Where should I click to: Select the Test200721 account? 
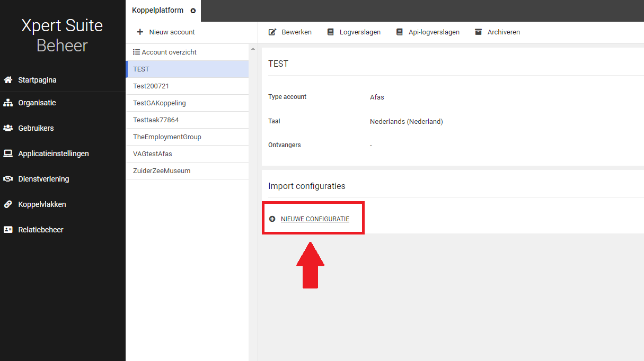[x=151, y=86]
